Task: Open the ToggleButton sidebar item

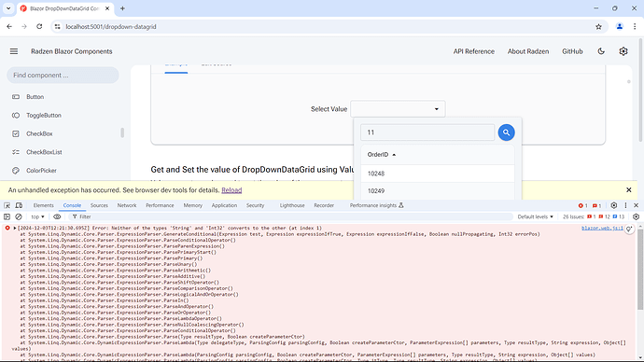Action: 44,116
